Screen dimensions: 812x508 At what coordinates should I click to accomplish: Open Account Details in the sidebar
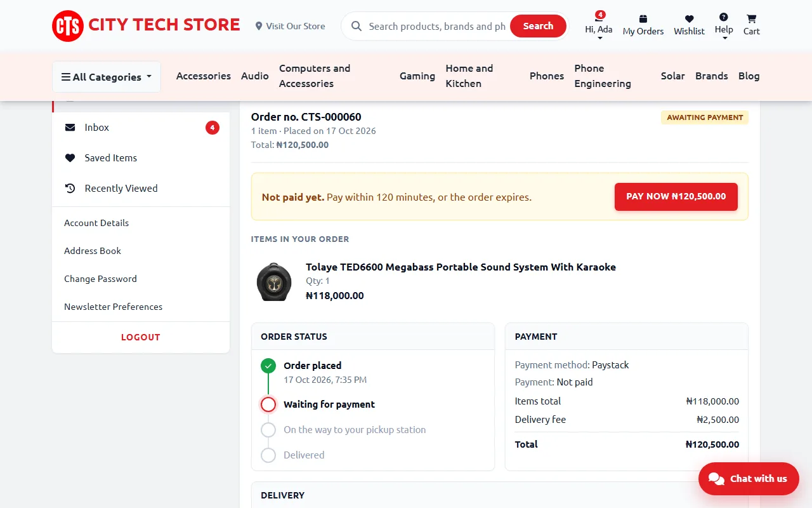[x=96, y=223]
